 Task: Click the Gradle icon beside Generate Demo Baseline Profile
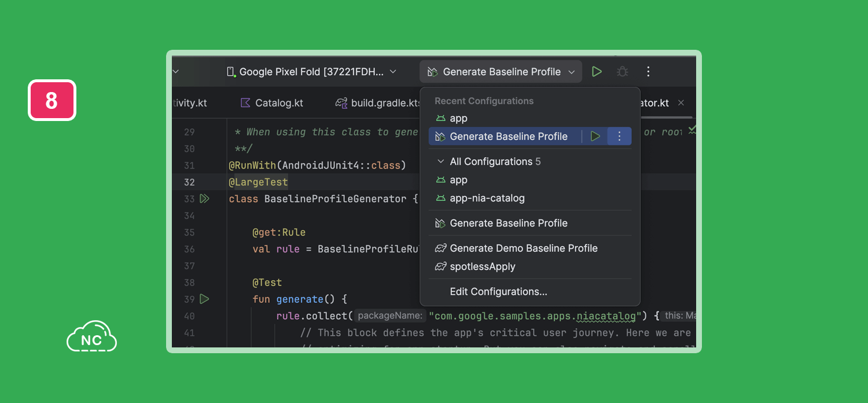(441, 248)
